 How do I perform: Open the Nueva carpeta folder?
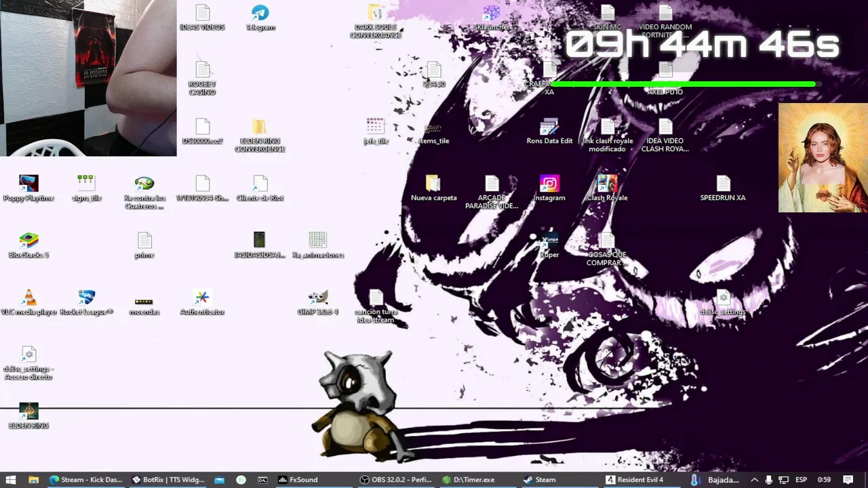pyautogui.click(x=433, y=188)
